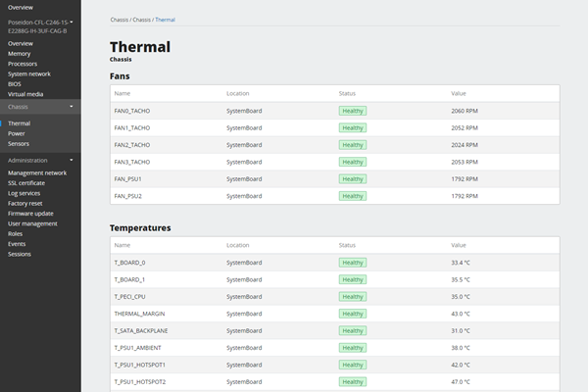Click the Thermal breadcrumb link
Screen dimensions: 588x392
[x=165, y=20]
